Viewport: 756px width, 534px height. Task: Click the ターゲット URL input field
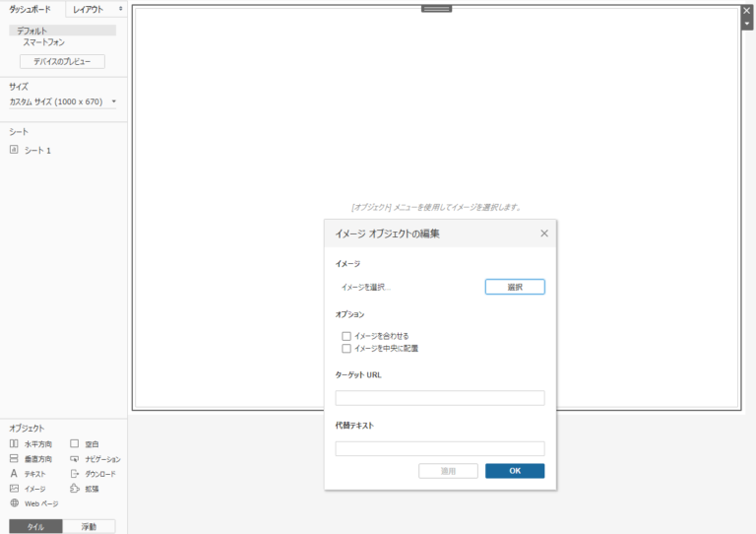click(x=439, y=398)
